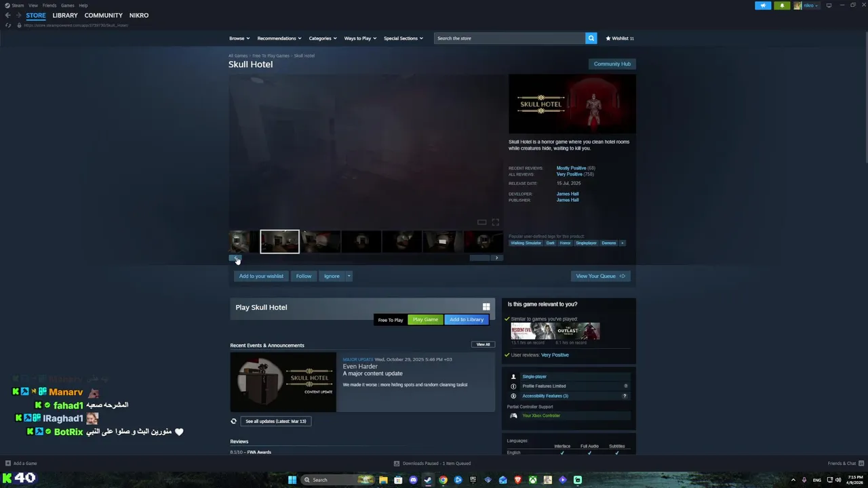This screenshot has height=488, width=868.
Task: Go back using the Steam back arrow
Action: (8, 15)
